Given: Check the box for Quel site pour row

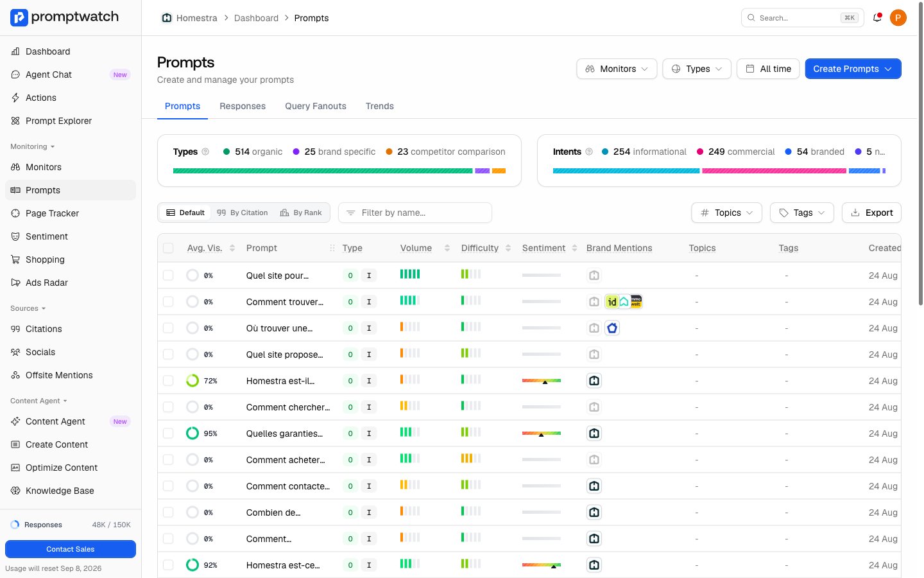Looking at the screenshot, I should (x=168, y=276).
